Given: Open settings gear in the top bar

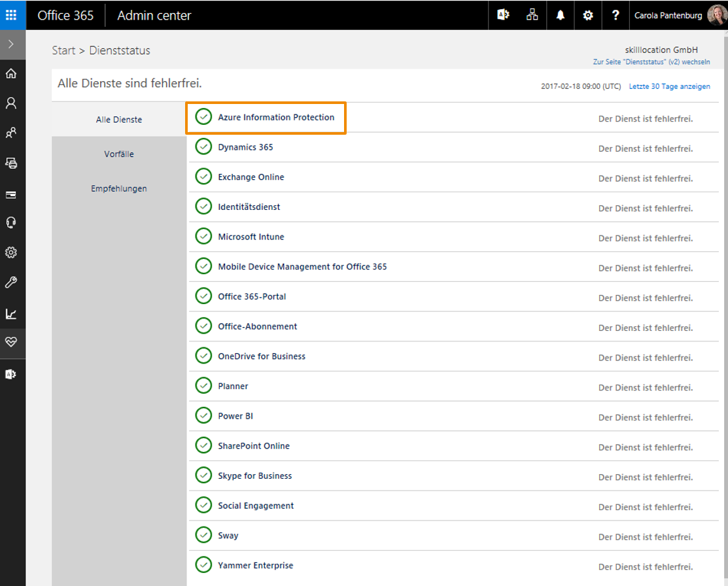Looking at the screenshot, I should coord(588,15).
